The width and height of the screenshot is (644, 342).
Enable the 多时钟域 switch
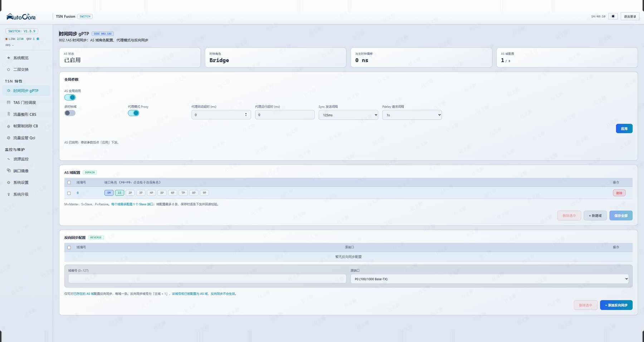click(70, 113)
